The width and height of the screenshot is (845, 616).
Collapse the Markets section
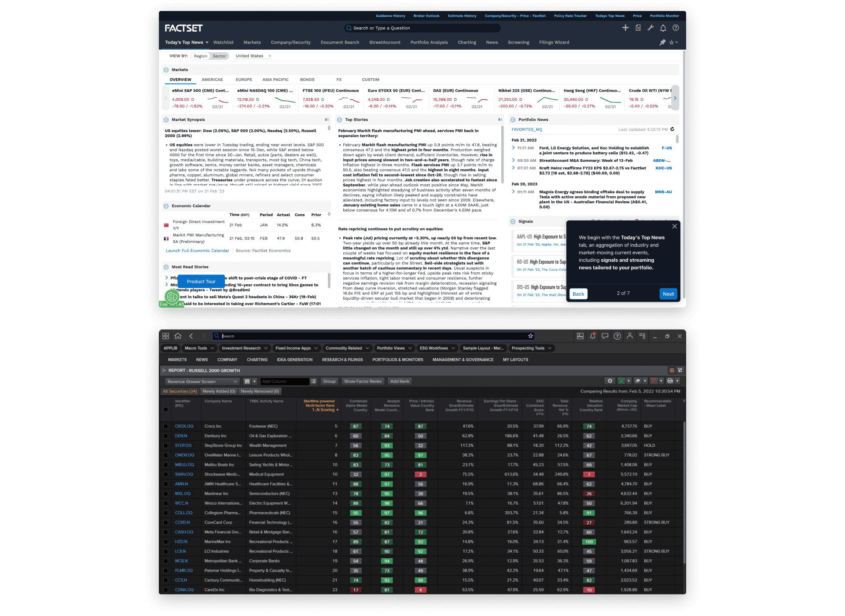coord(166,70)
